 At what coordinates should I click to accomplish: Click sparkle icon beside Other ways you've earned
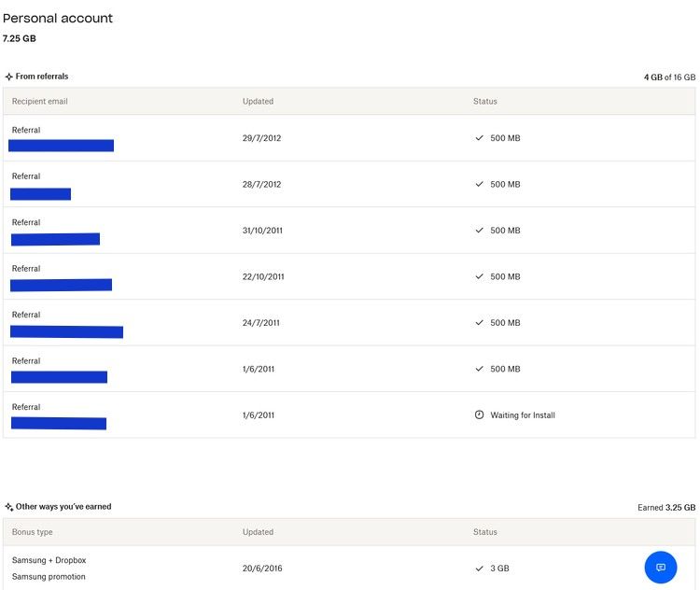8,507
